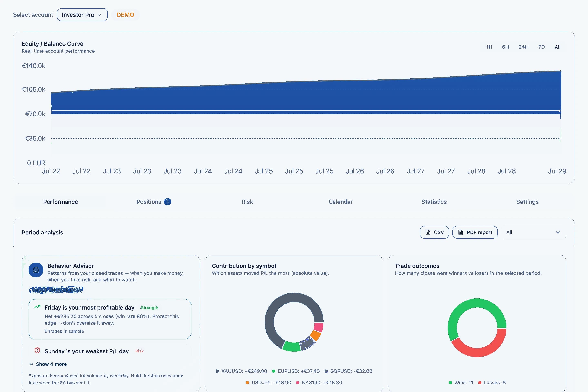Click the green trending-up Strength icon
Screen dimensions: 588x392
tap(37, 307)
